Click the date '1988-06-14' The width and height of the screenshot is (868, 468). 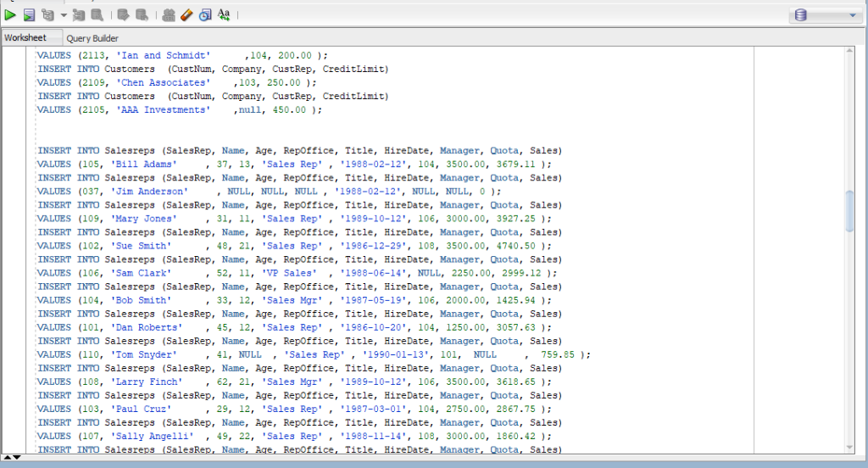coord(373,272)
